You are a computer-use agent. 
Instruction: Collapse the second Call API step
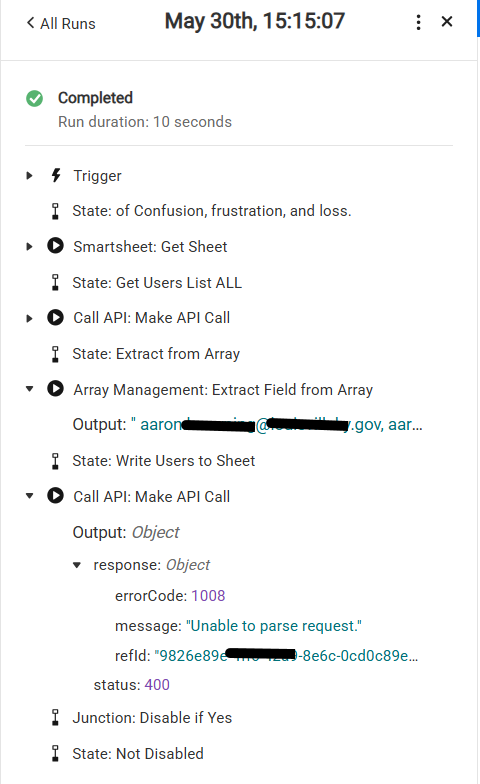pos(30,496)
